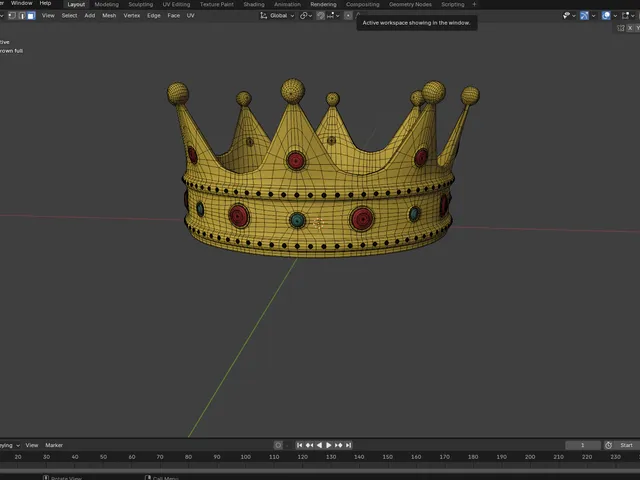
Task: Play animation in reverse
Action: click(x=319, y=445)
